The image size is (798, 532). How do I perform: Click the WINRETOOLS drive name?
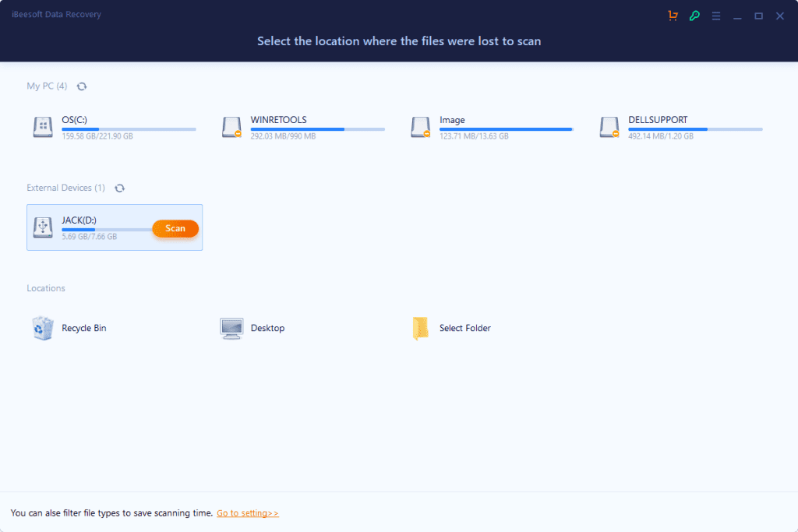click(278, 119)
